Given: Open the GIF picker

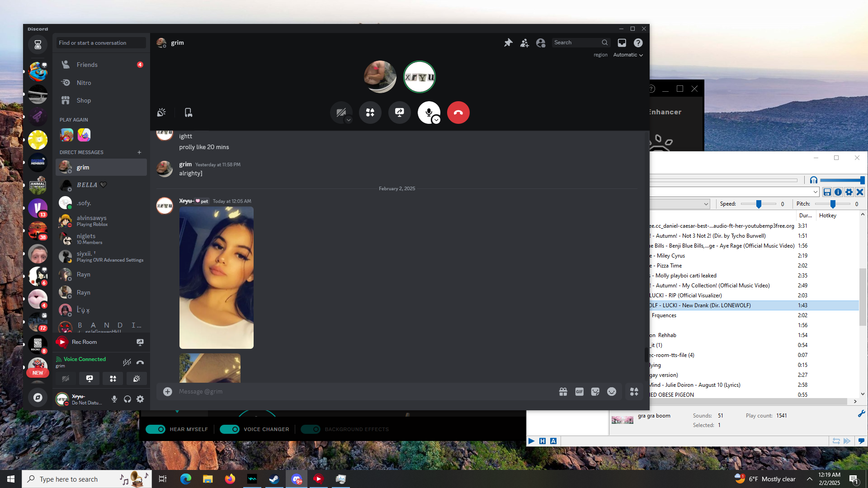Looking at the screenshot, I should [579, 392].
